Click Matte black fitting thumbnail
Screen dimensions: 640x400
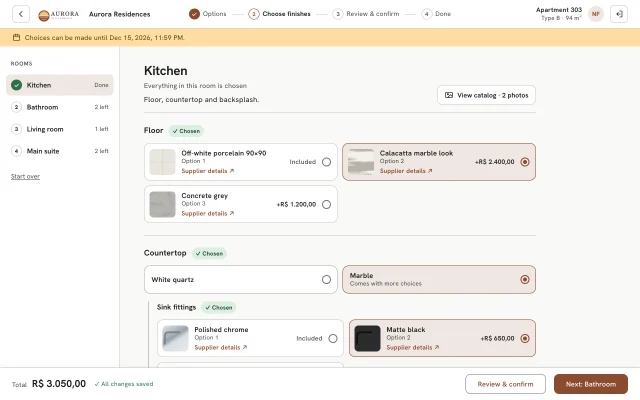coord(367,338)
